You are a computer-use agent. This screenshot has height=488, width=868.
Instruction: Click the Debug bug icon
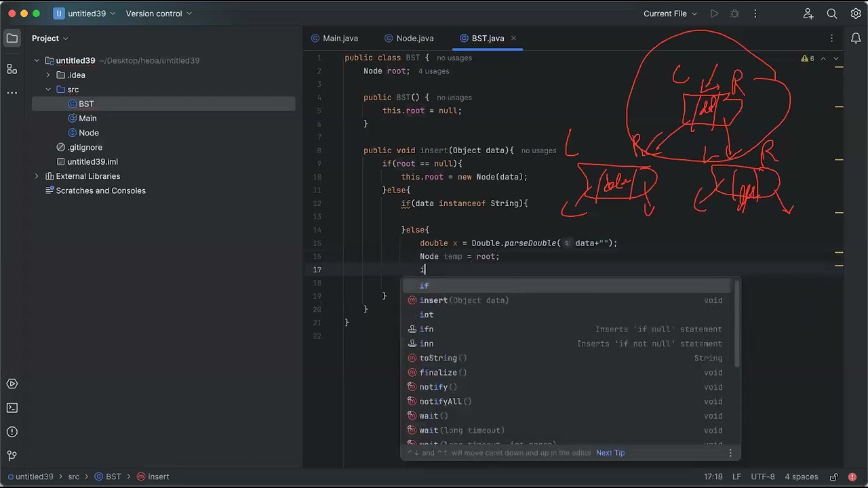click(x=734, y=14)
